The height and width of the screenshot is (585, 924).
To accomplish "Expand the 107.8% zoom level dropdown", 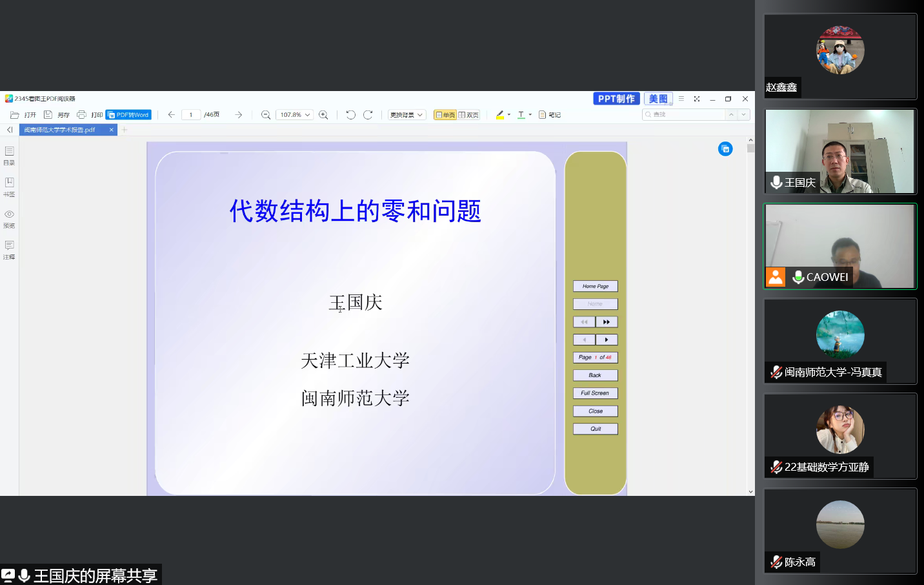I will click(308, 115).
